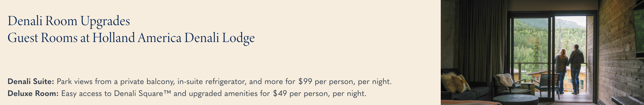
Task: Click the "Denali Room Upgrades" heading
Action: tap(69, 21)
